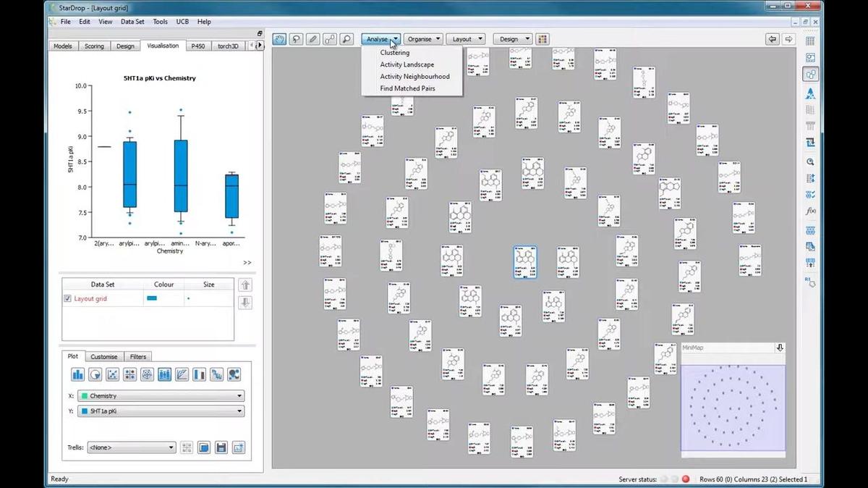
Task: Switch to the Scoring tab
Action: 94,46
